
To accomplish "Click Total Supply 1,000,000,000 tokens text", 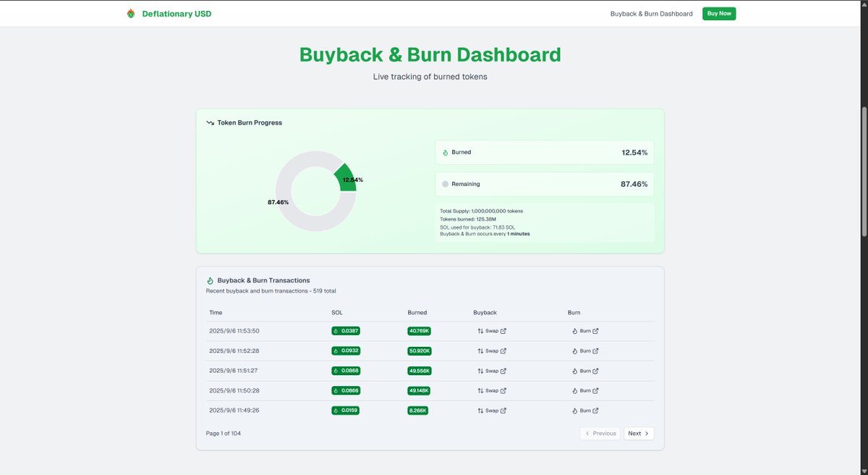I will point(481,211).
